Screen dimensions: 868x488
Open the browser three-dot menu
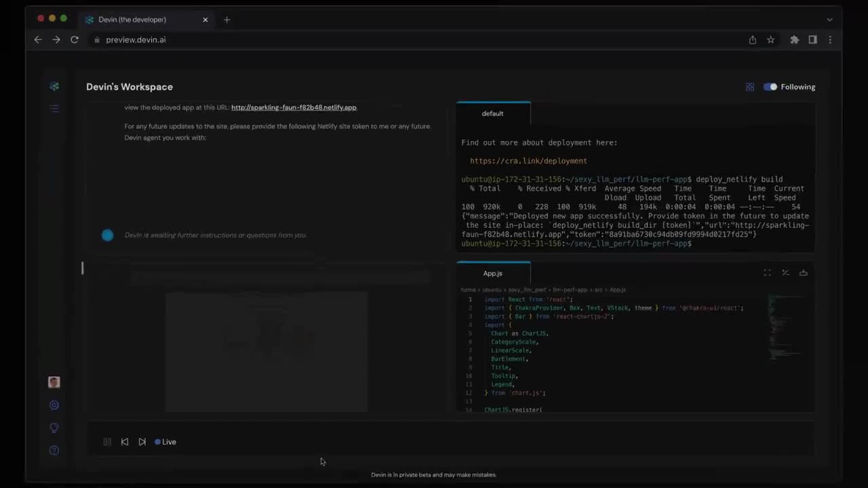coord(830,40)
